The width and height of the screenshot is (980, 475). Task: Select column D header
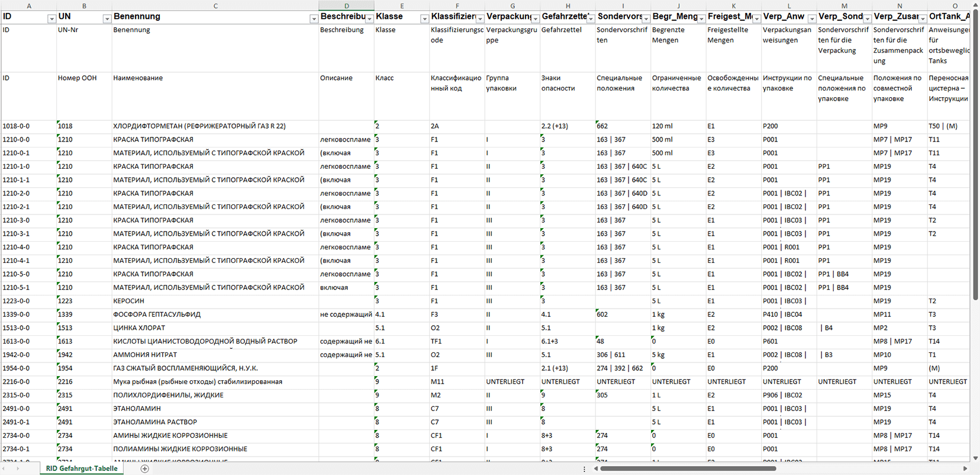(x=346, y=5)
